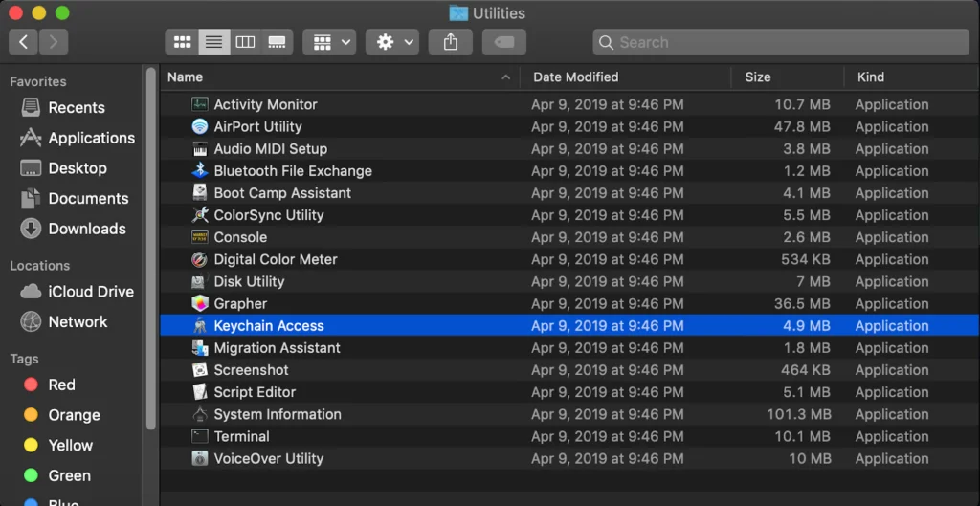Sort by the Name column header
Viewport: 980px width, 506px height.
point(185,77)
